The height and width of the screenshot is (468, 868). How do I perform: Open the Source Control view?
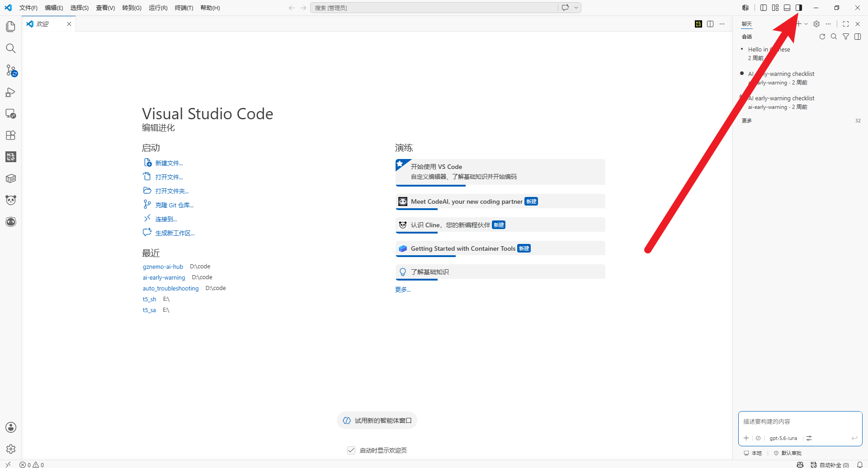point(11,70)
